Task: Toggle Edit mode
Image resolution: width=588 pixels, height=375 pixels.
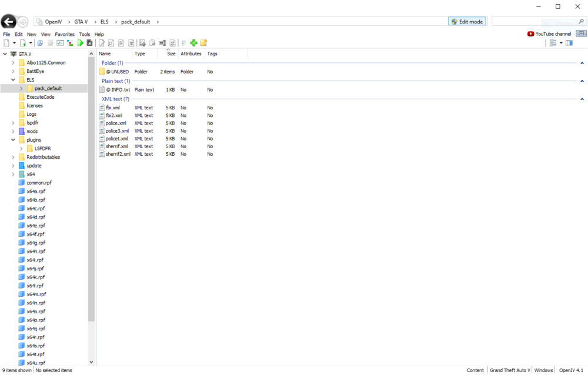Action: point(467,21)
